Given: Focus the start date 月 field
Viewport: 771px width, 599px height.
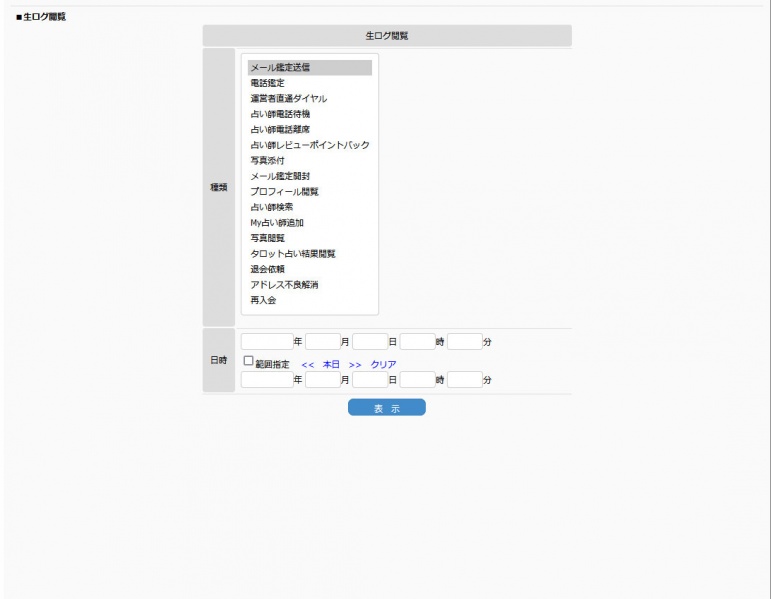Looking at the screenshot, I should (322, 342).
